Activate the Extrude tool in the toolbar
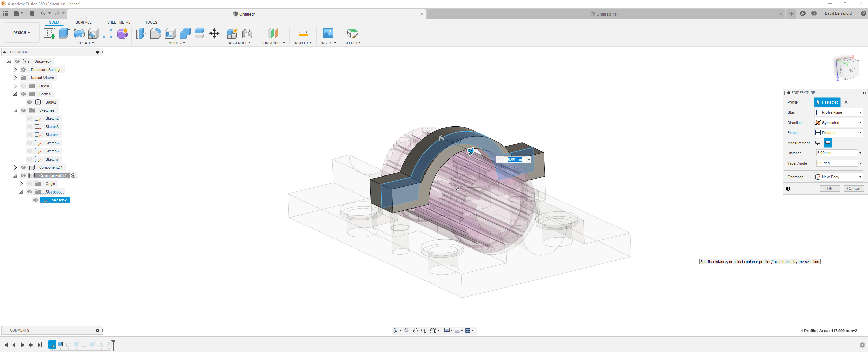Screen dimensions: 868x352 point(64,33)
